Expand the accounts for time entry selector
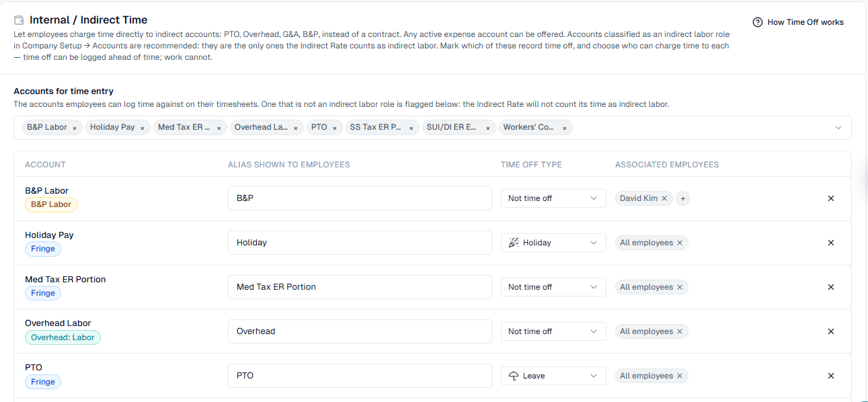868x402 pixels. (x=838, y=128)
